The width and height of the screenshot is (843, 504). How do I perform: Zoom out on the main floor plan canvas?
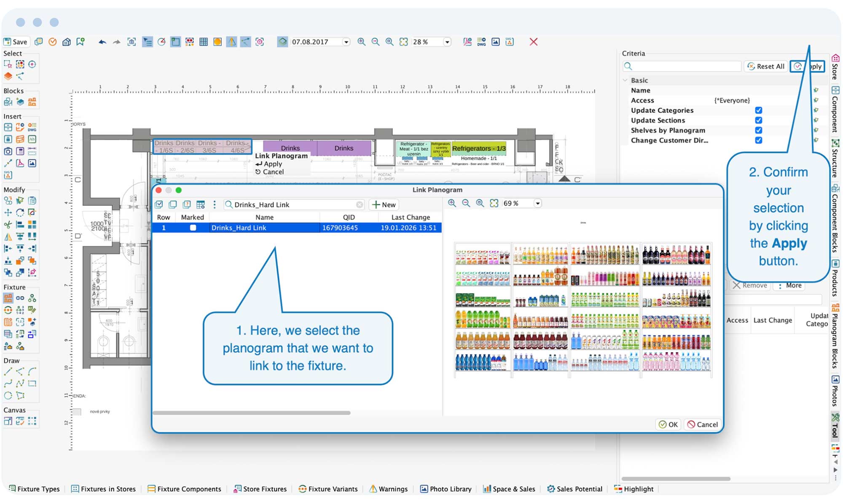coord(375,42)
